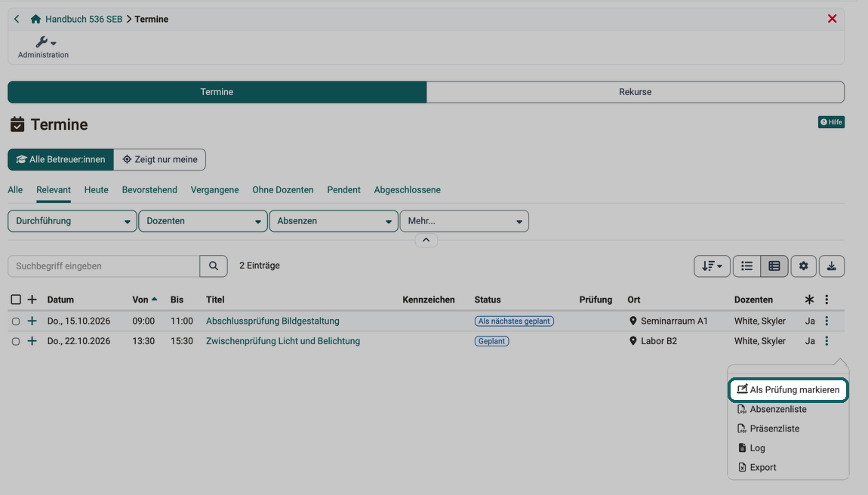
Task: Collapse the filter area chevron
Action: [x=426, y=240]
